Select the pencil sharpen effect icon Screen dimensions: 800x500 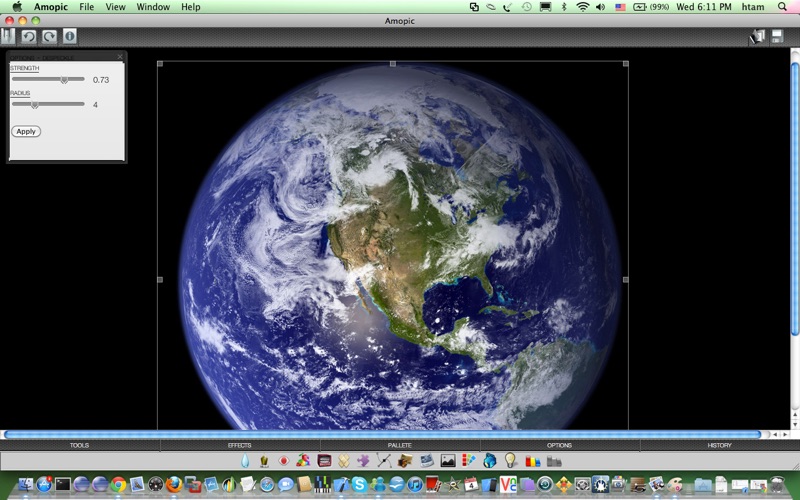coord(264,461)
